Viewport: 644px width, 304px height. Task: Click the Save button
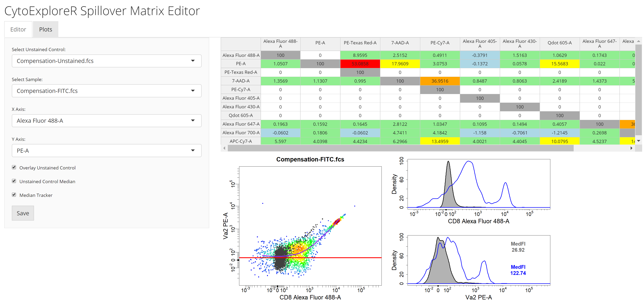pyautogui.click(x=23, y=213)
